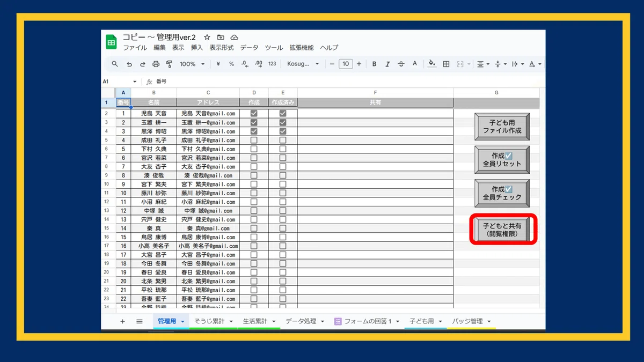Image resolution: width=644 pixels, height=362 pixels.
Task: Open the 100% zoom dropdown
Action: 192,64
